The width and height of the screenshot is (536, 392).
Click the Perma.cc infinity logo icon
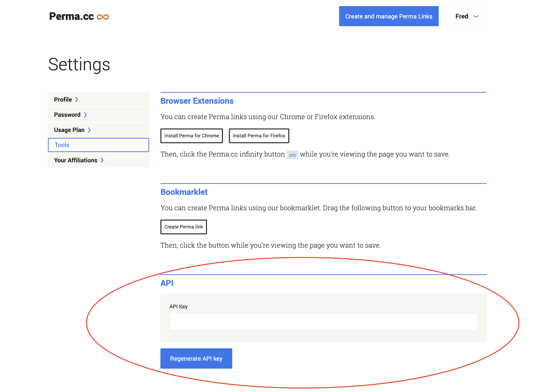pyautogui.click(x=103, y=17)
